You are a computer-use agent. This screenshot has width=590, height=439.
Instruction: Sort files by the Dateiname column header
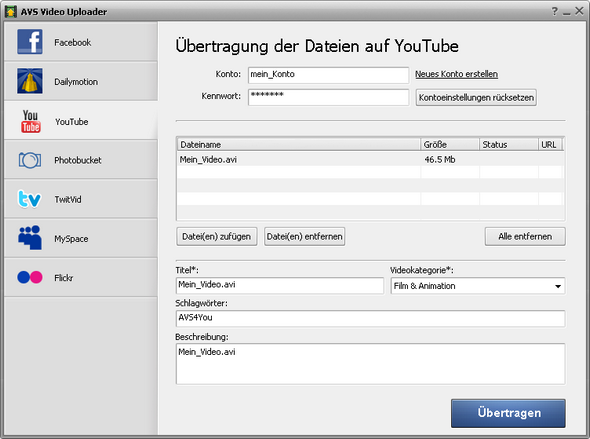(298, 144)
